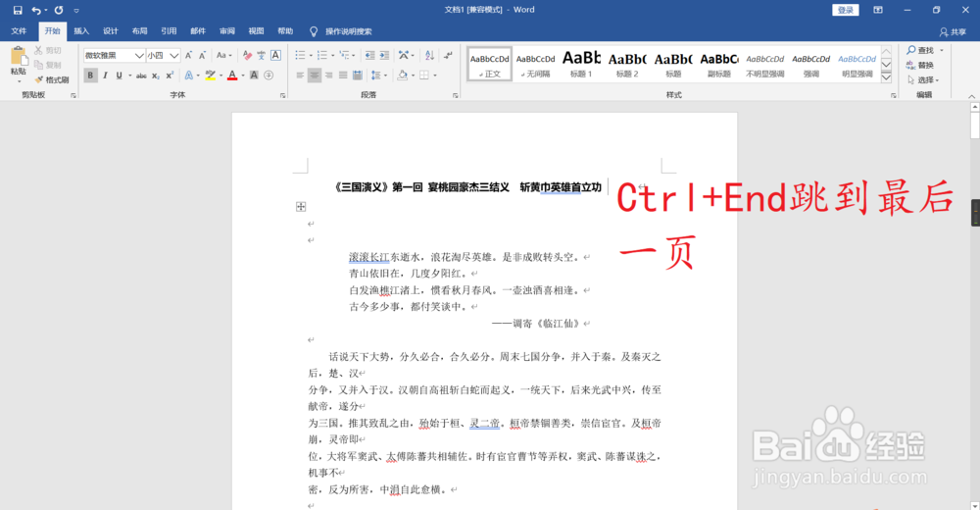Select the 标题 1 heading style
Screen dimensions: 980x510
coord(581,64)
